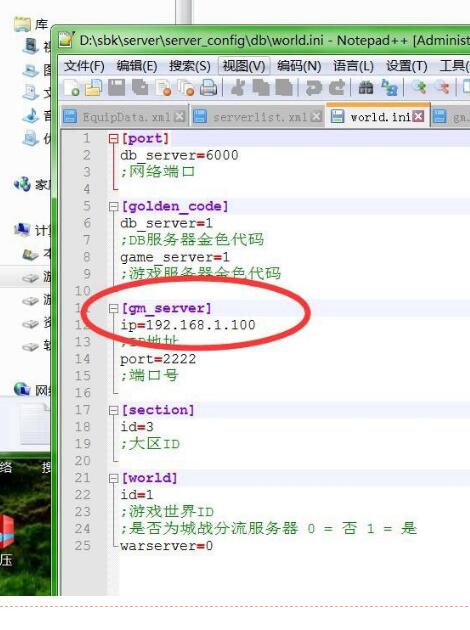This screenshot has height=630, width=470.
Task: Click the save icon on world.ini tab
Action: [337, 117]
